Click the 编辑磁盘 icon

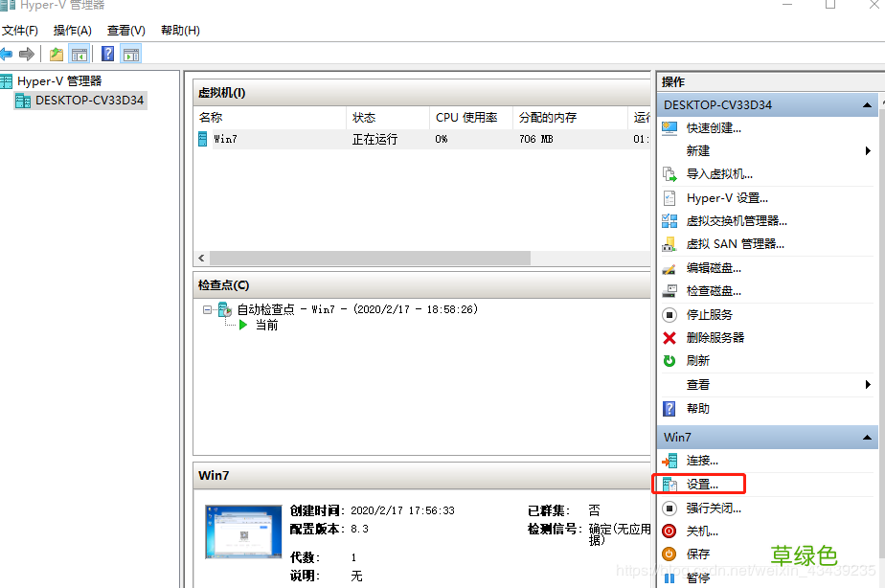pos(668,267)
